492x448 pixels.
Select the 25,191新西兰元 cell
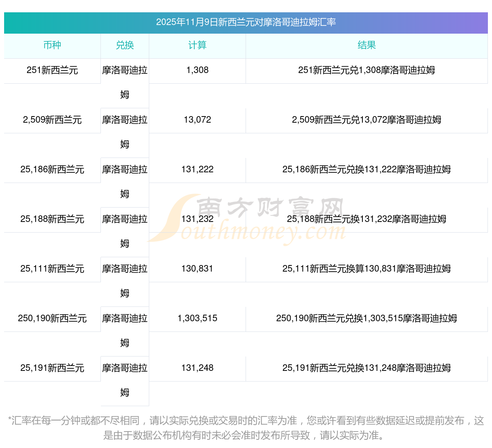point(52,368)
